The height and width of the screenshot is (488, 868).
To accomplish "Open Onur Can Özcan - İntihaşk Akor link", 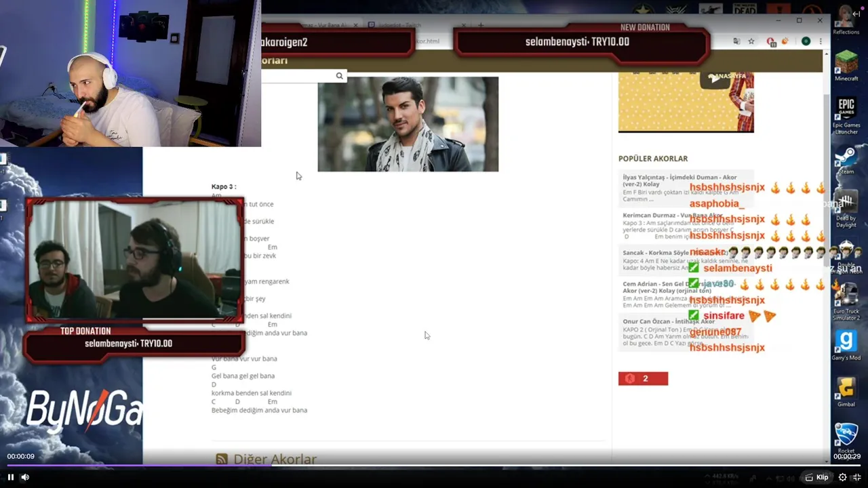I will pos(669,321).
